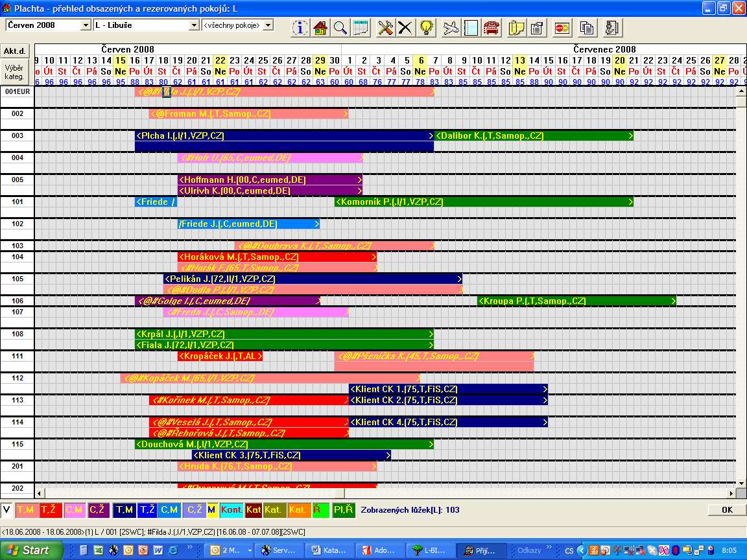Click the Bluetooth icon in system tray
The width and height of the screenshot is (747, 560).
(x=676, y=550)
